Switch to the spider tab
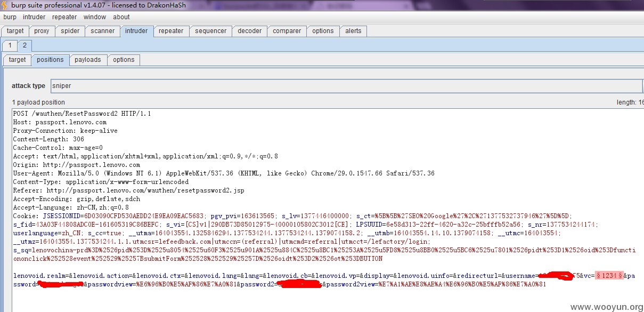Image resolution: width=644 pixels, height=312 pixels. click(x=70, y=31)
